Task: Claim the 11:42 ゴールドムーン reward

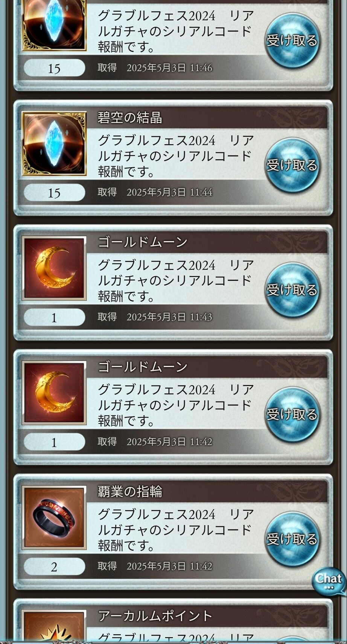Action: 292,415
